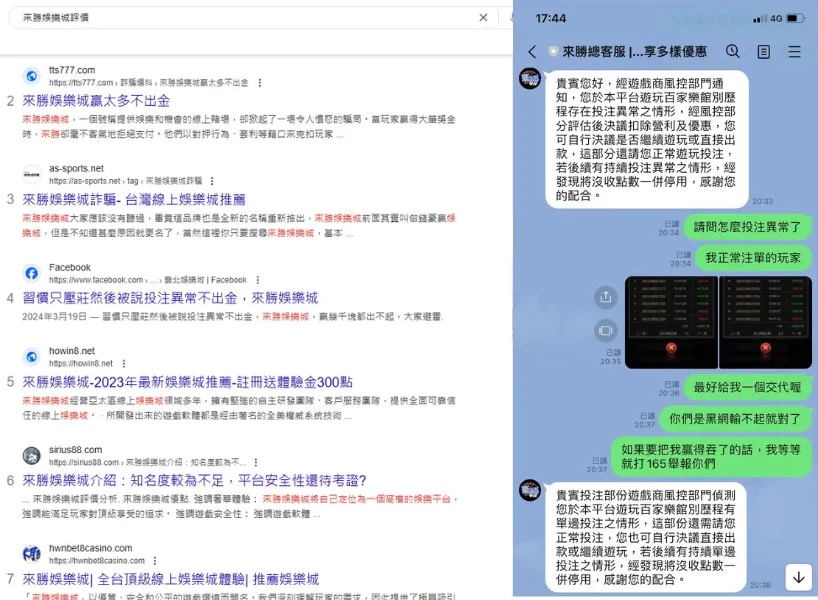
Task: Click the Facebook site name text
Action: [70, 267]
